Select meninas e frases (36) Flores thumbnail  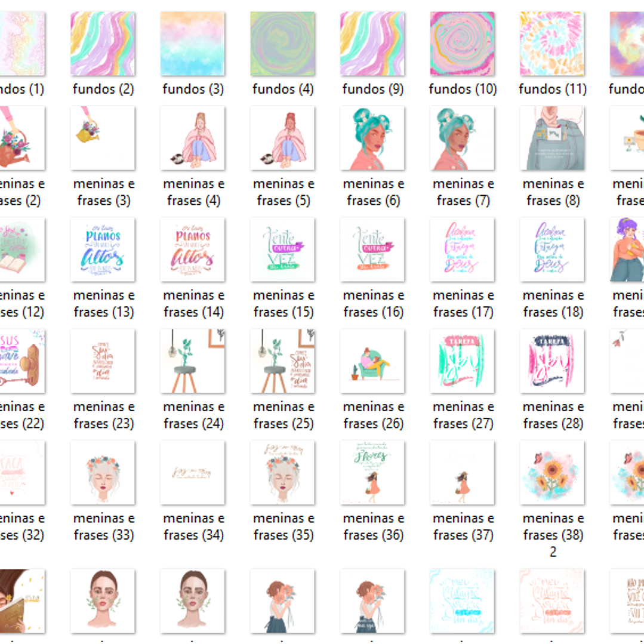coord(372,473)
